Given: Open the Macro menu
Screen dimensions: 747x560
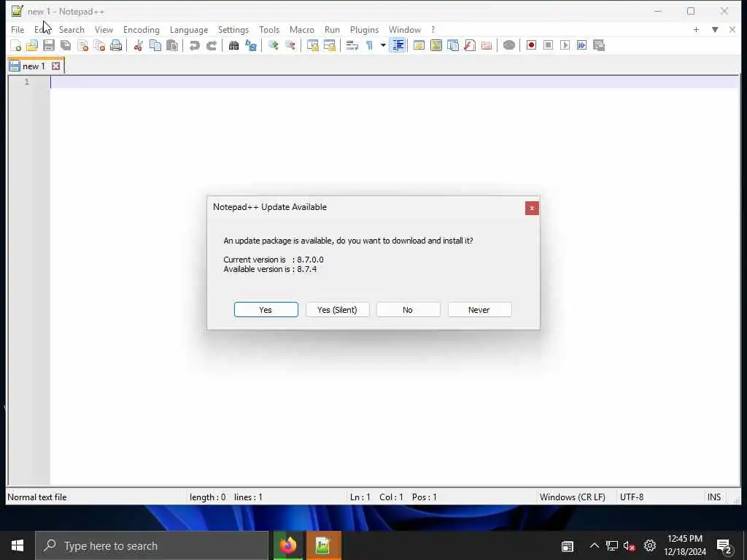Looking at the screenshot, I should point(301,29).
